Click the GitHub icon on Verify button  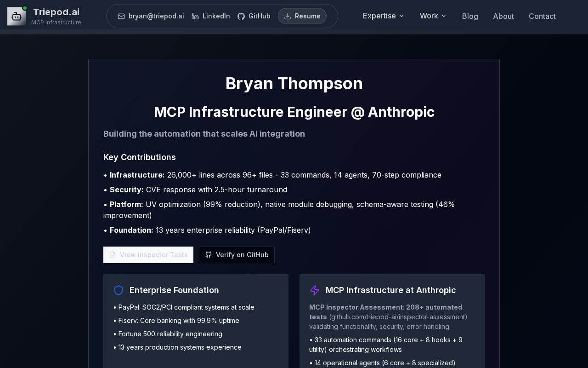point(209,255)
